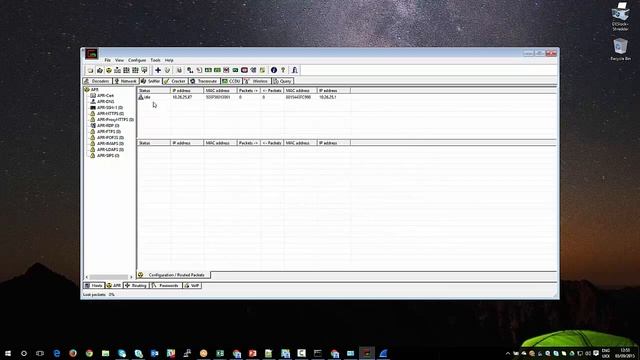The width and height of the screenshot is (640, 360).
Task: Select the APR sub-tab with radiation icon
Action: pos(114,286)
